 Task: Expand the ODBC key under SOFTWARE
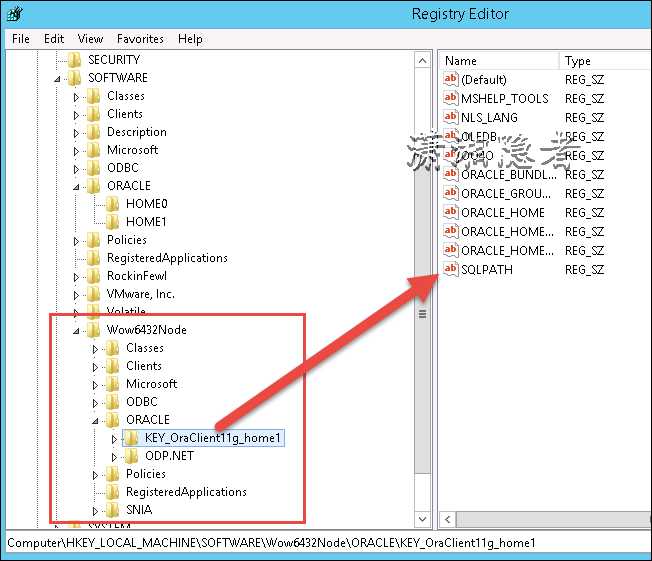(x=76, y=169)
